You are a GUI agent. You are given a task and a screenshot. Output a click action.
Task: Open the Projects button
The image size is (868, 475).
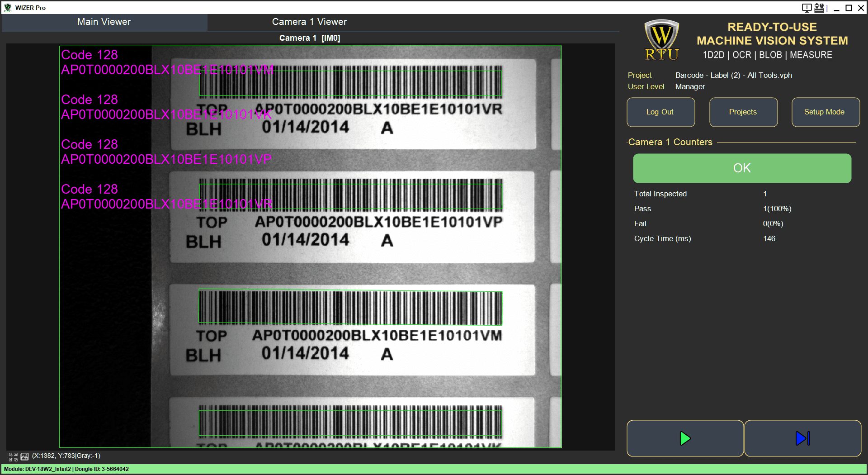(743, 112)
